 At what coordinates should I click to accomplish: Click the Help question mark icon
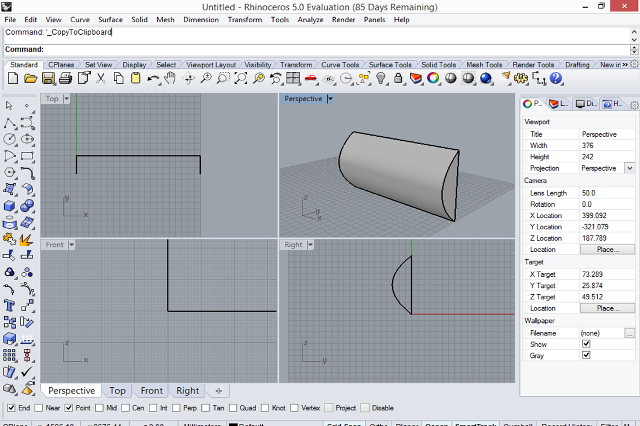pos(556,78)
